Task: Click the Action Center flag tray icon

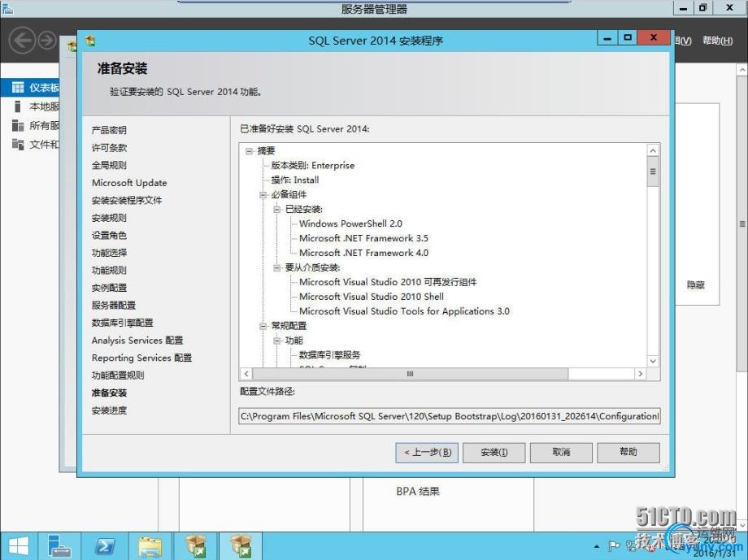Action: tap(614, 546)
